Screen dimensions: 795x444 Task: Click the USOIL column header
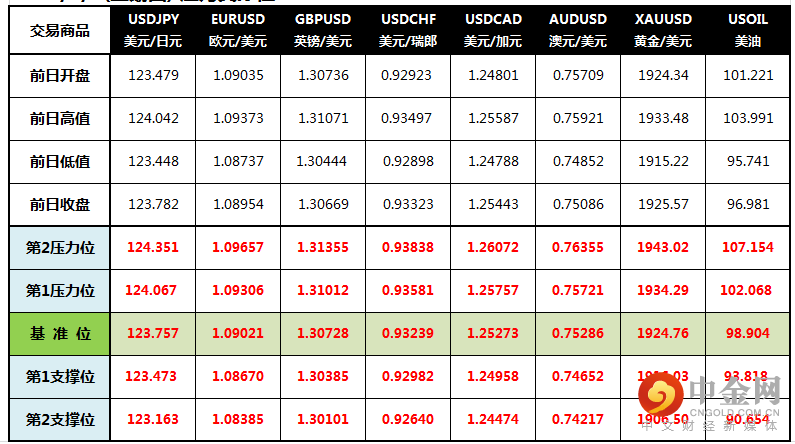tap(747, 30)
